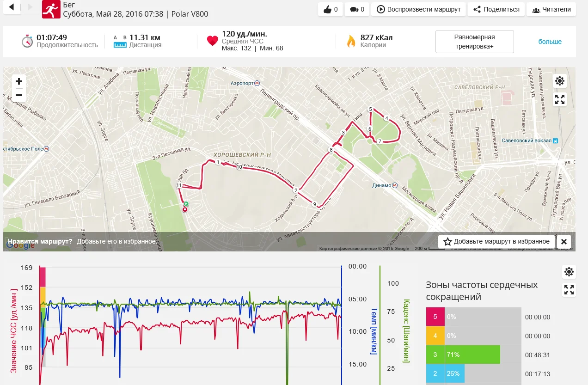The width and height of the screenshot is (588, 385).
Task: Select kilometer marker 5 on the route
Action: [x=370, y=109]
